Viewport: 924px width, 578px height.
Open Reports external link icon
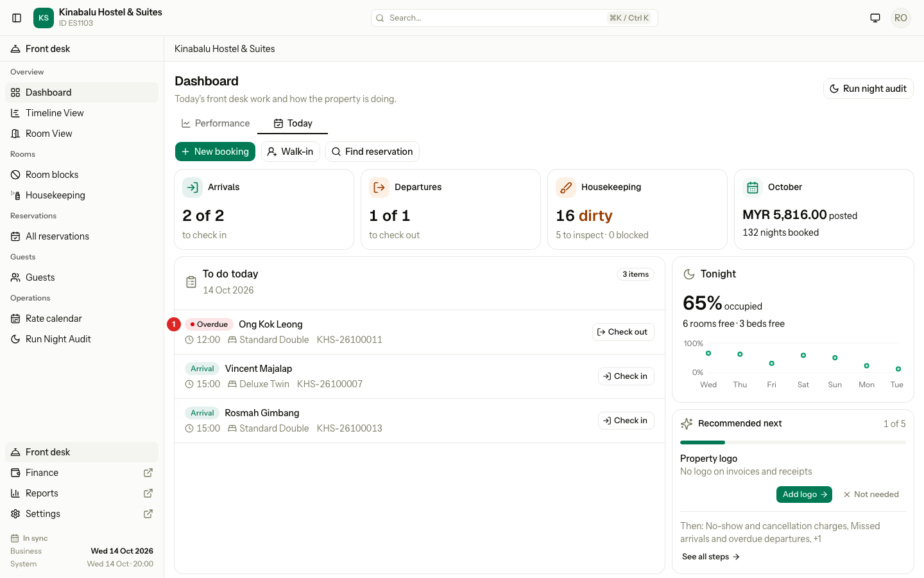click(x=148, y=493)
